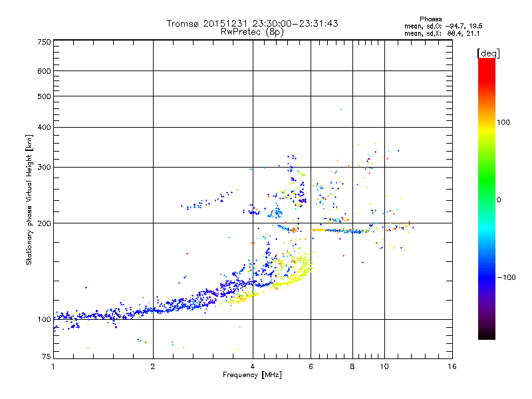
Task: Click the y-axis label '75'
Action: coord(47,356)
